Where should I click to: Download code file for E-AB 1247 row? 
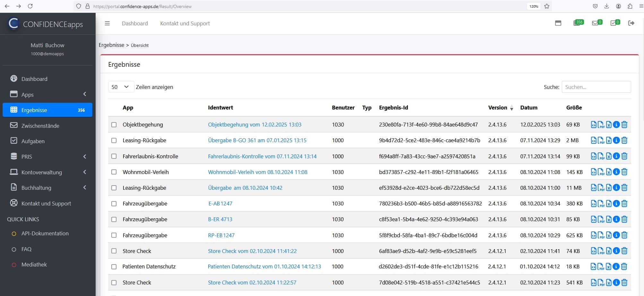pos(594,204)
